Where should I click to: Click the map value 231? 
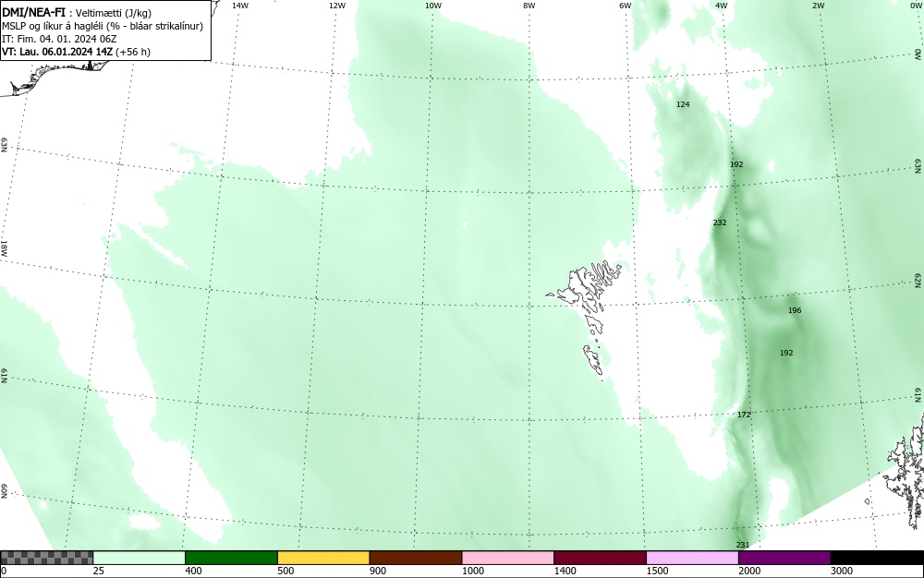pyautogui.click(x=743, y=545)
